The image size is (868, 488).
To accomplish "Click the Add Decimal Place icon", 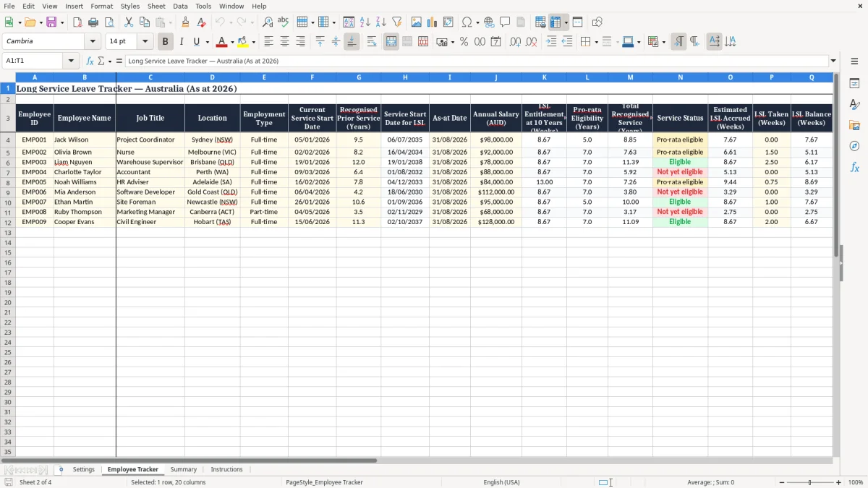I will (515, 42).
